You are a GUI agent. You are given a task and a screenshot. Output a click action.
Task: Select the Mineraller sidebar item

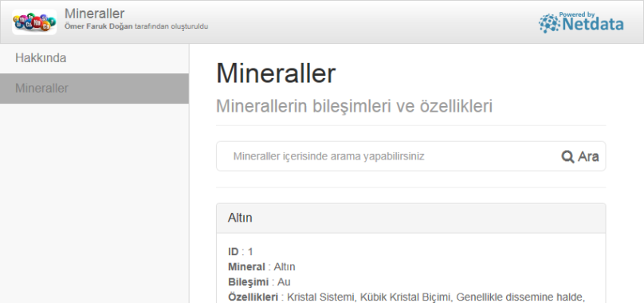tap(95, 89)
